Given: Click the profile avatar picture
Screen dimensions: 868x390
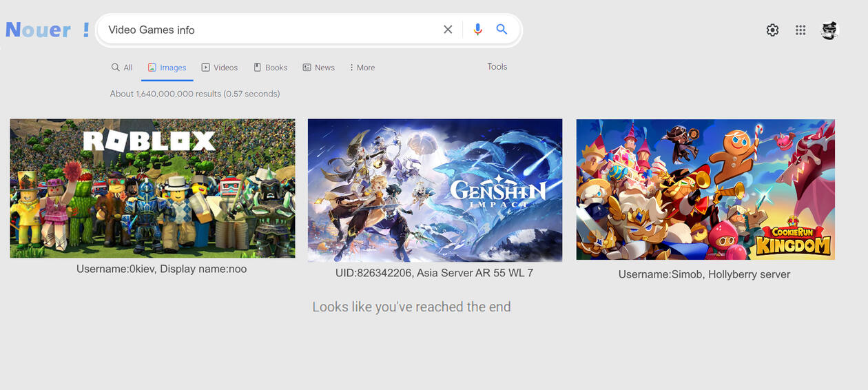Looking at the screenshot, I should coord(829,30).
